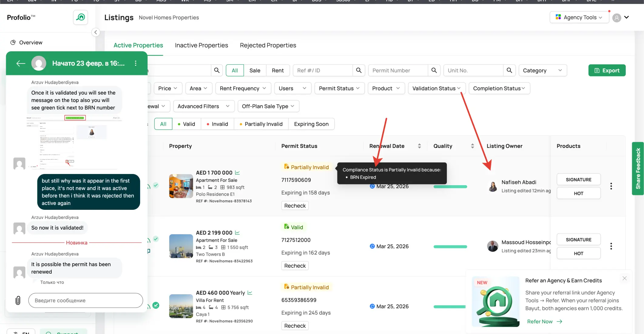Click SIGNATURE product for Nafiseh Abadi listing
The image size is (644, 334).
(579, 179)
